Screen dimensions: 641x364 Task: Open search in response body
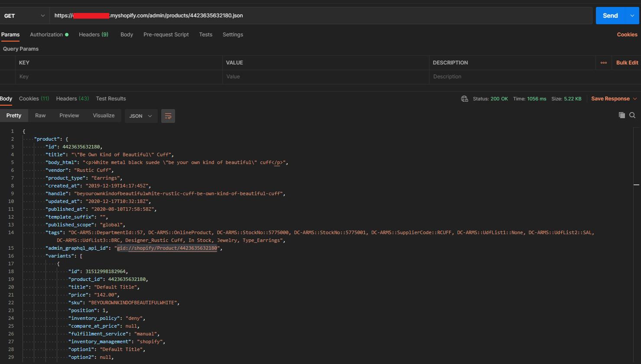632,115
